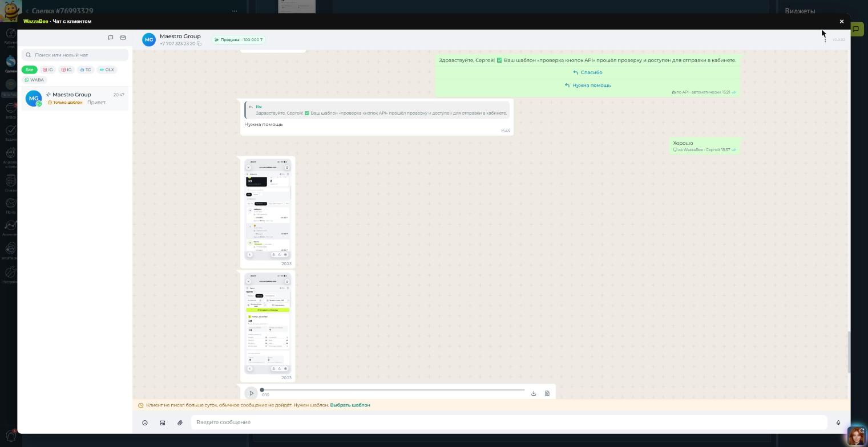Click the Виджеты heading behind the chat window
The image size is (868, 447).
click(x=800, y=11)
